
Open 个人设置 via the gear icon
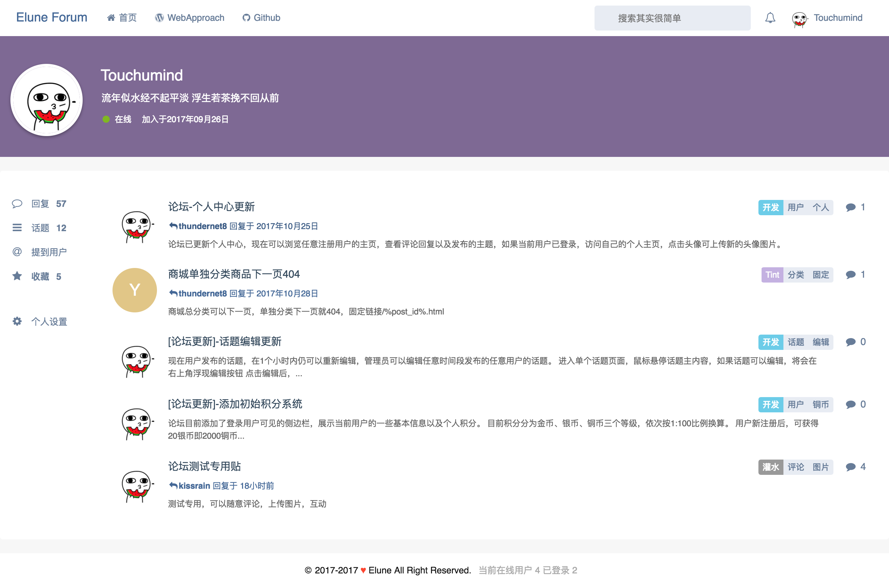17,321
